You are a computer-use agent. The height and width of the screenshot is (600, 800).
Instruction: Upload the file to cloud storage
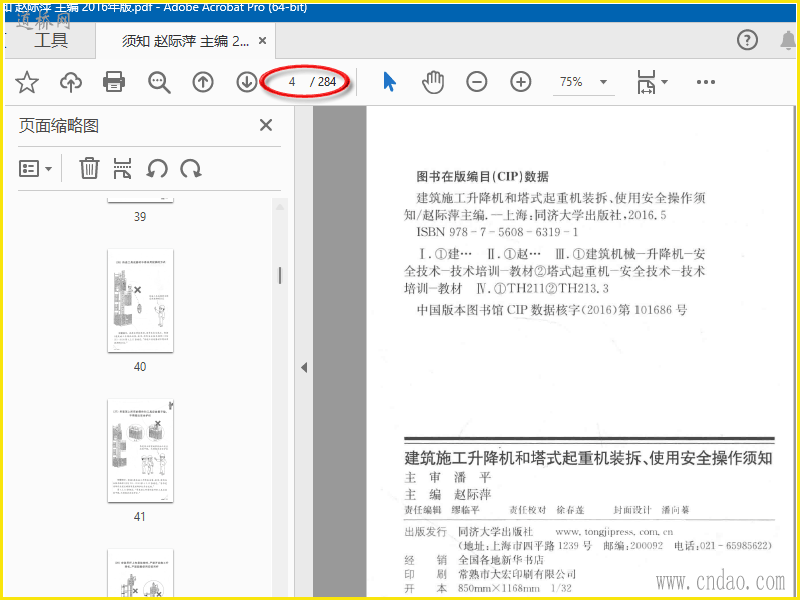(x=71, y=82)
